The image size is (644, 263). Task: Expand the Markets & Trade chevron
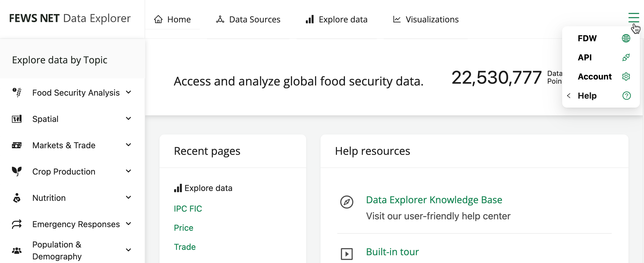pos(128,145)
